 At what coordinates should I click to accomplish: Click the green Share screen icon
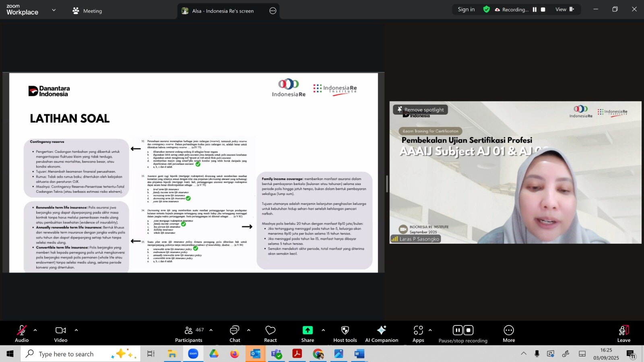pos(308,330)
